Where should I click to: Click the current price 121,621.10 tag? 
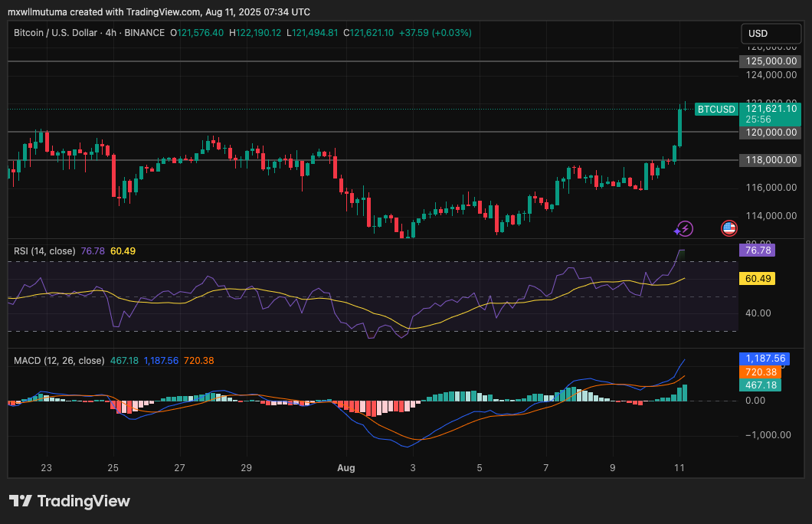tap(770, 109)
